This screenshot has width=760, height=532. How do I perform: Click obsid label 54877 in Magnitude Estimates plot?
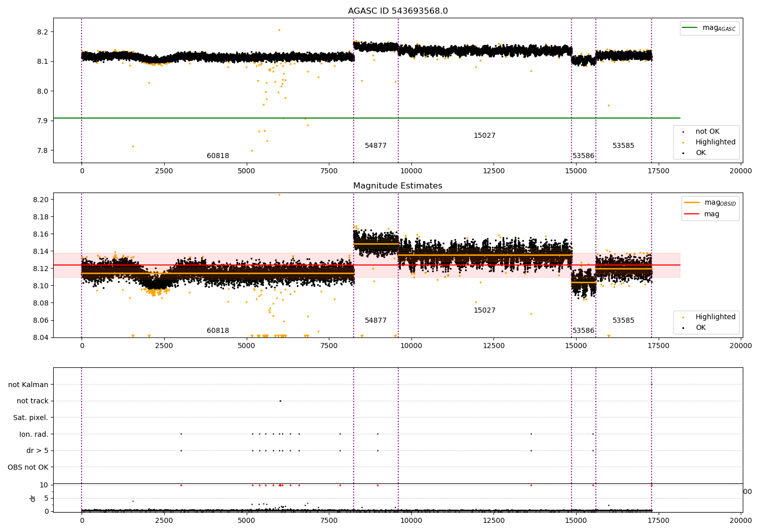coord(375,321)
